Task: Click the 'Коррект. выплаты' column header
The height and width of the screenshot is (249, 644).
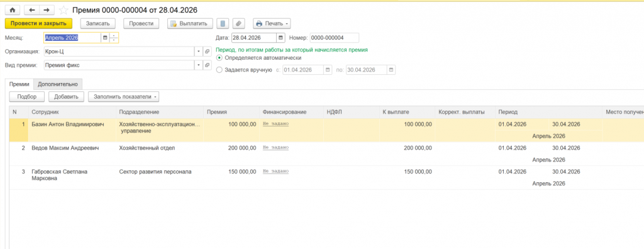Action: [x=465, y=112]
